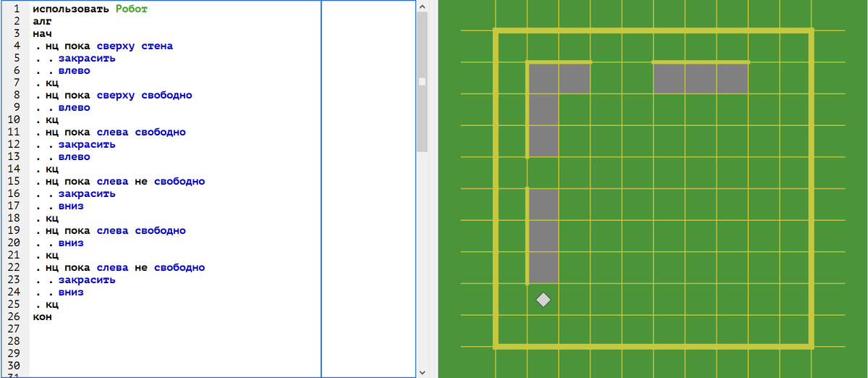Click line 'нц пока сверху свободно'
Viewport: 868px width, 378px height.
[119, 95]
